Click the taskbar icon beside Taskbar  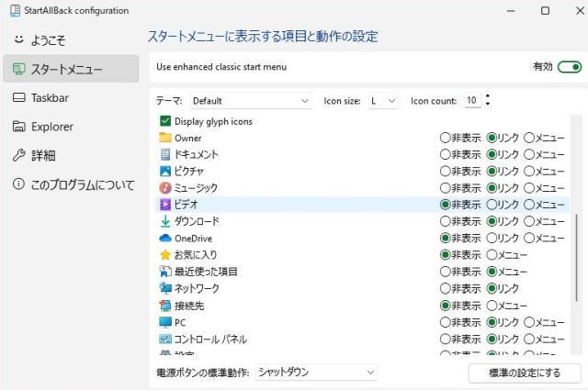[18, 97]
